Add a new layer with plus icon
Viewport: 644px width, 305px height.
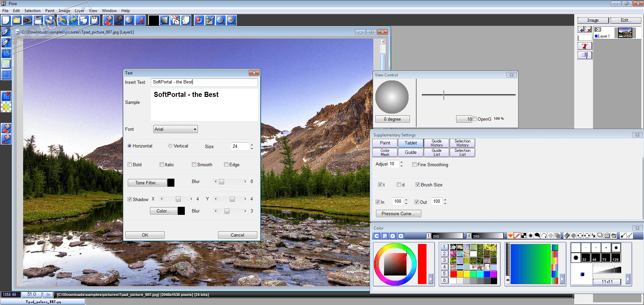[x=581, y=30]
